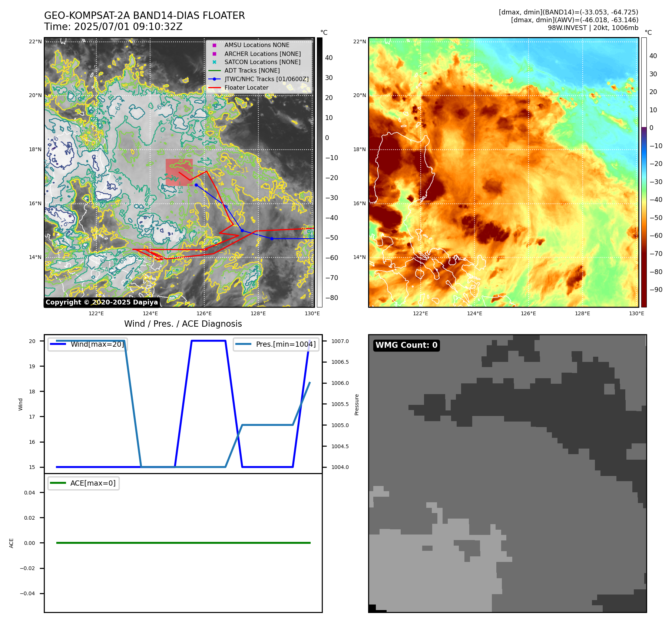Click the AWV dmax dmin values text

coord(575,20)
